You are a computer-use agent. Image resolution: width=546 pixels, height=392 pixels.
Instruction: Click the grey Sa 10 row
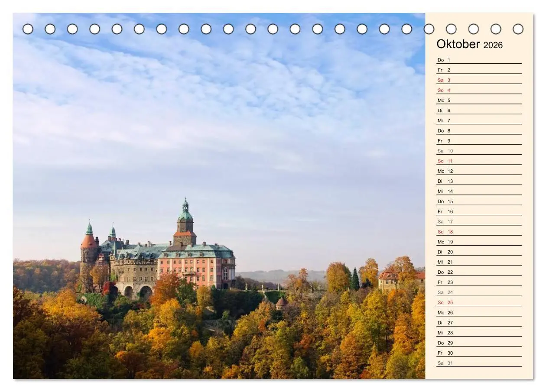coord(479,151)
